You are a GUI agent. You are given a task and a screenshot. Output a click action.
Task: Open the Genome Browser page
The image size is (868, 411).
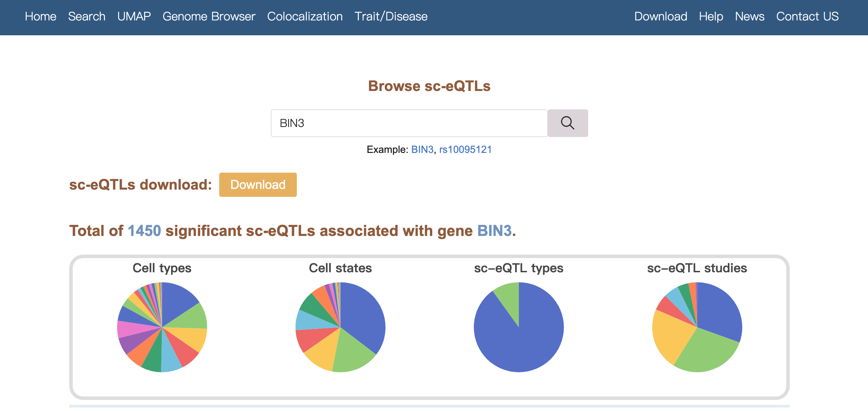209,17
